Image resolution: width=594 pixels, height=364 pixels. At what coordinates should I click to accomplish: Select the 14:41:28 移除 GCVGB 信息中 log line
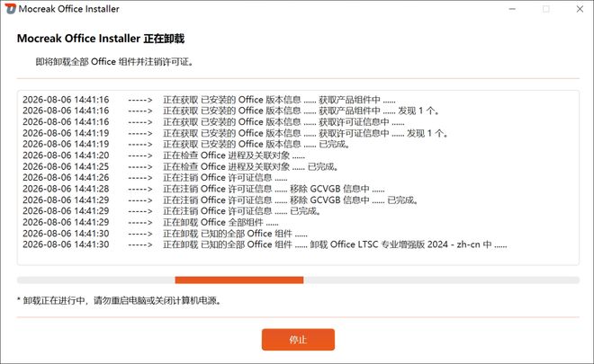pos(203,189)
